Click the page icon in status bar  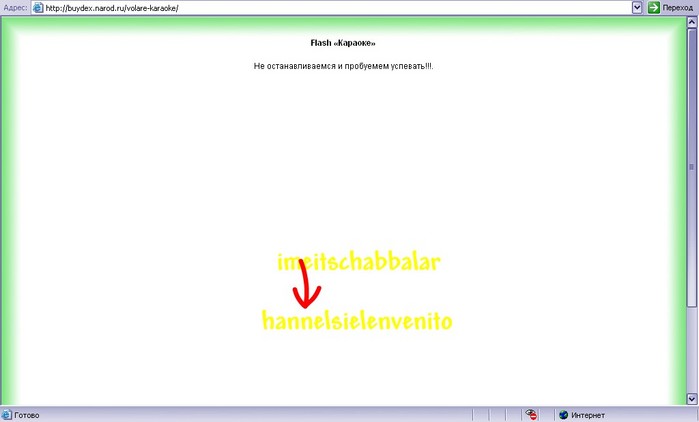click(7, 415)
